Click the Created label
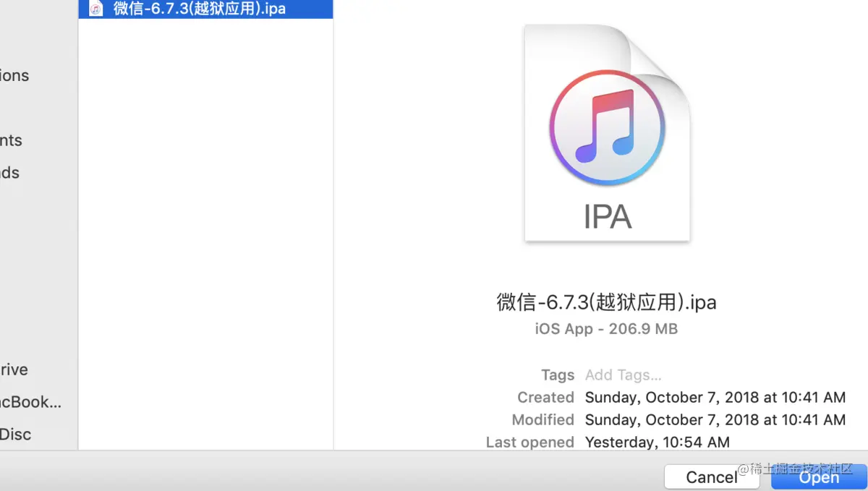868x491 pixels. pyautogui.click(x=545, y=397)
